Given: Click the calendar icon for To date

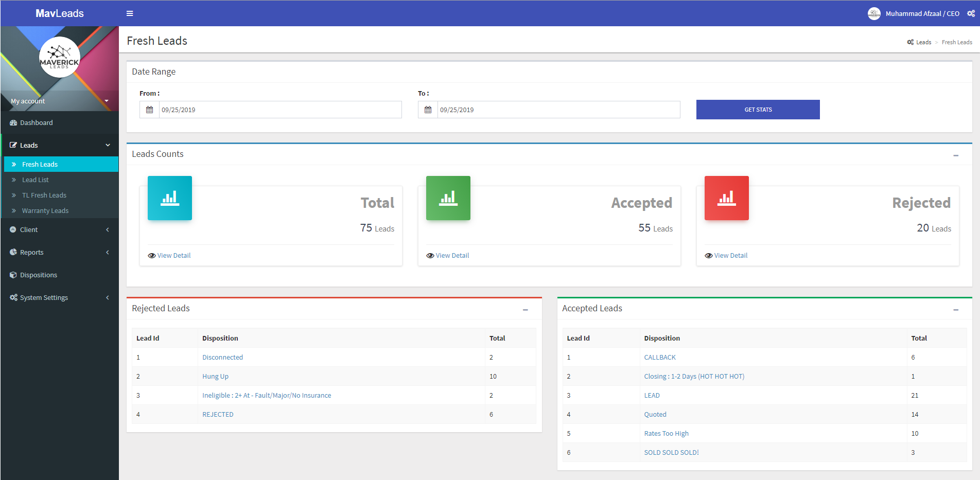Looking at the screenshot, I should (428, 110).
